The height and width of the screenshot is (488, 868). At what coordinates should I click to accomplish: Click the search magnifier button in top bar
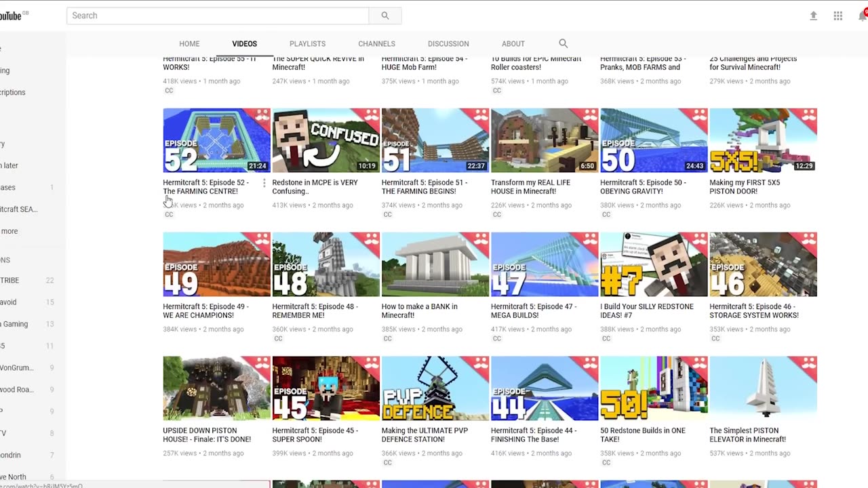coord(385,16)
